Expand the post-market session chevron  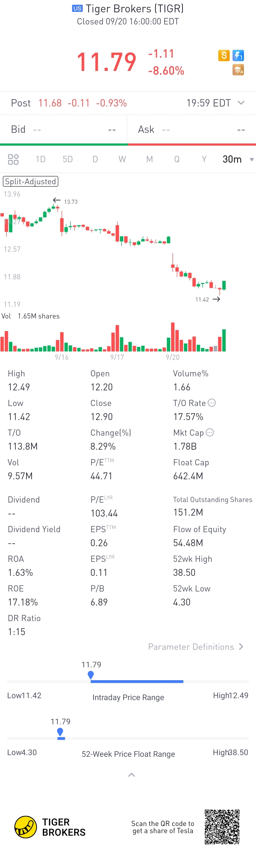[241, 103]
